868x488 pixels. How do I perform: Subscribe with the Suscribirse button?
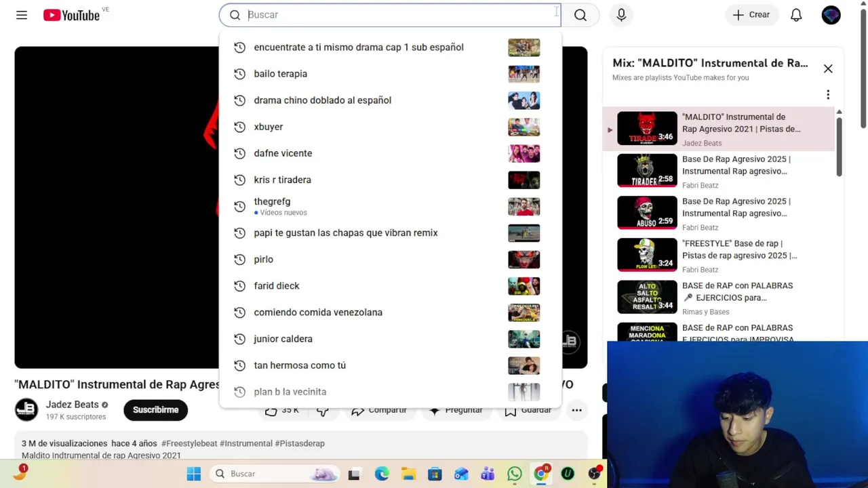click(155, 409)
